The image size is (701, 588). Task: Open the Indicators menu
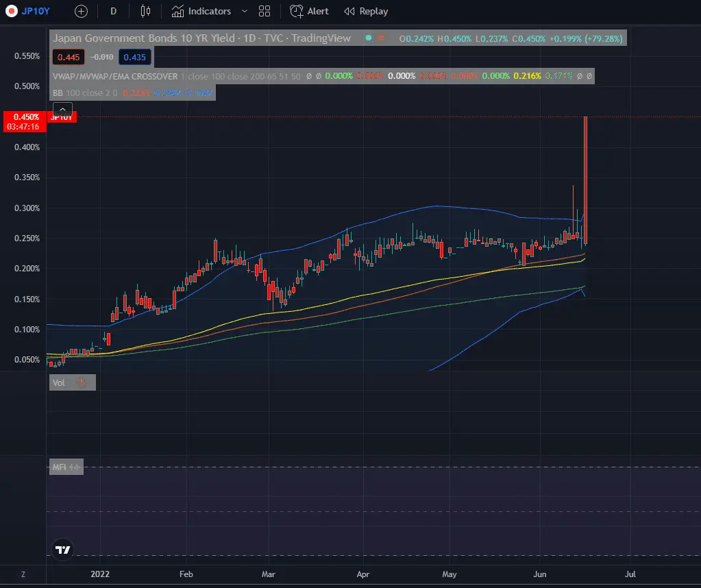coord(201,11)
